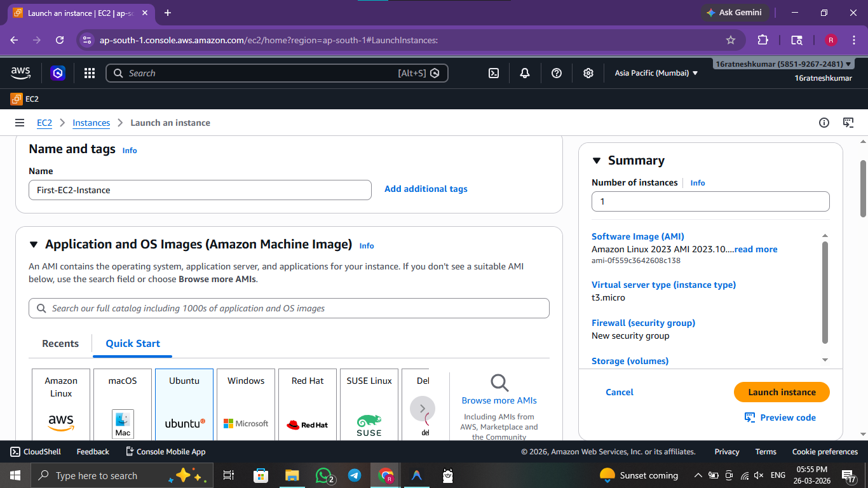
Task: Reload the page in Chrome
Action: click(x=60, y=40)
